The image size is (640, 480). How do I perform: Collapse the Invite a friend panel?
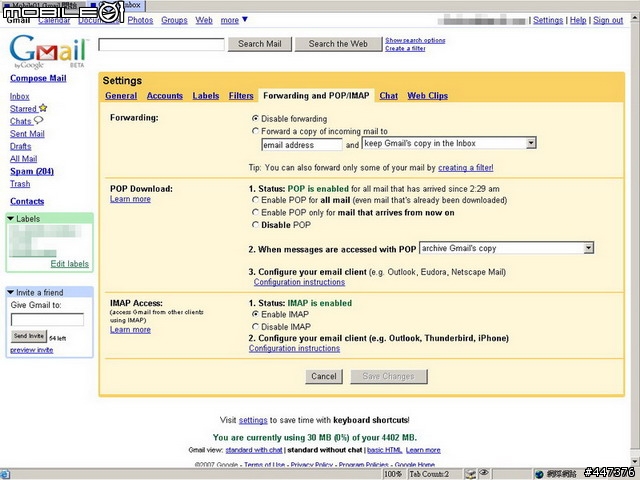pyautogui.click(x=11, y=292)
